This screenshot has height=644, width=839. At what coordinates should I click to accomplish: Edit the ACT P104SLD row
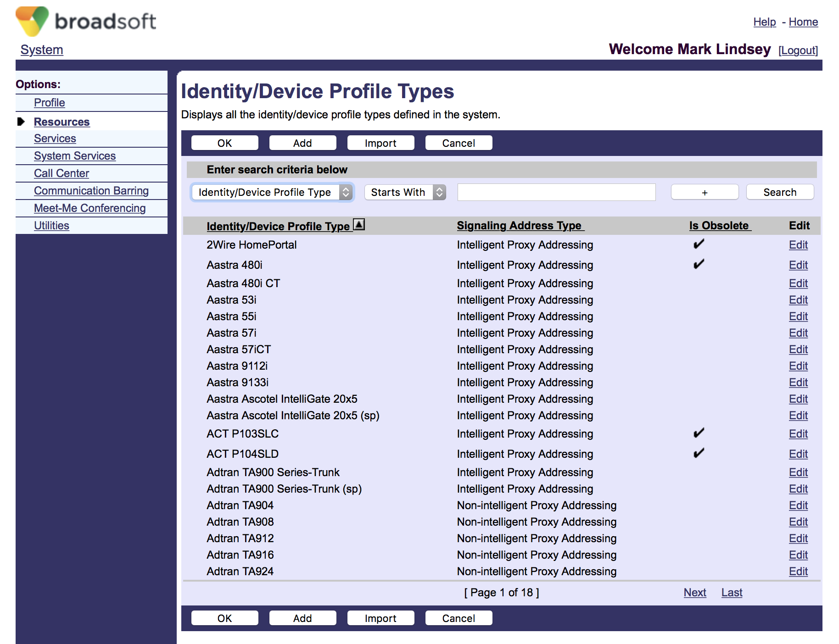click(798, 454)
